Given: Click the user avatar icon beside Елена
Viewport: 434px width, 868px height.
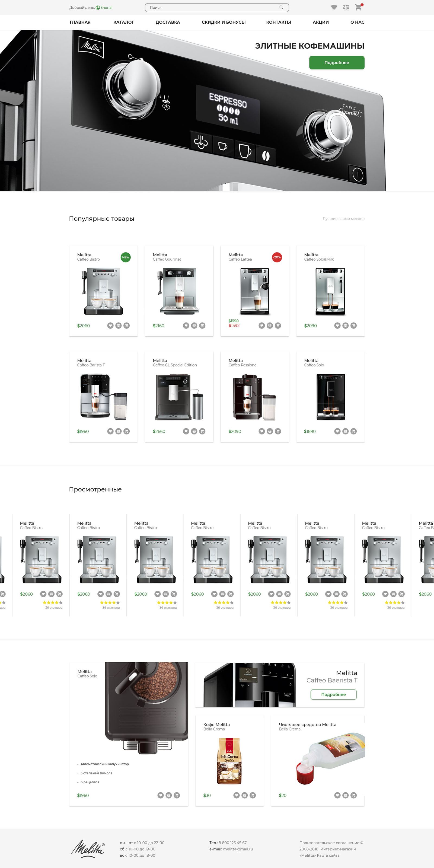Looking at the screenshot, I should click(98, 7).
